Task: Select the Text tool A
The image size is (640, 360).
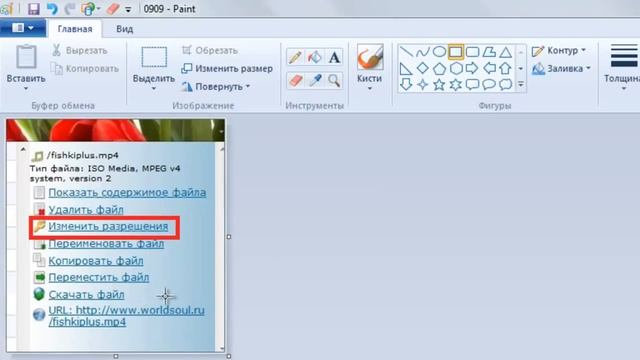Action: (334, 58)
